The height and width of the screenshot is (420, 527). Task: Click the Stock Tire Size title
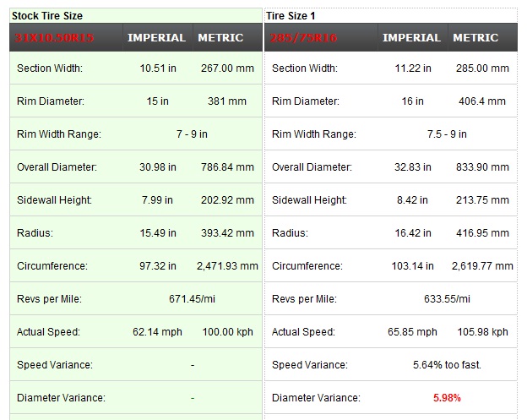tap(47, 16)
